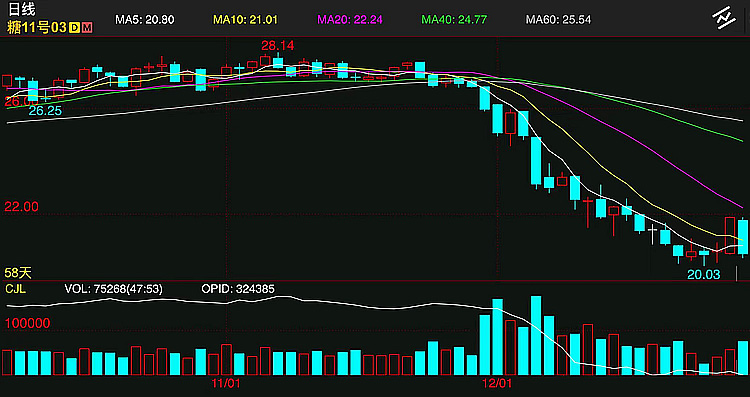Open the CJL indicator selector

16,288
